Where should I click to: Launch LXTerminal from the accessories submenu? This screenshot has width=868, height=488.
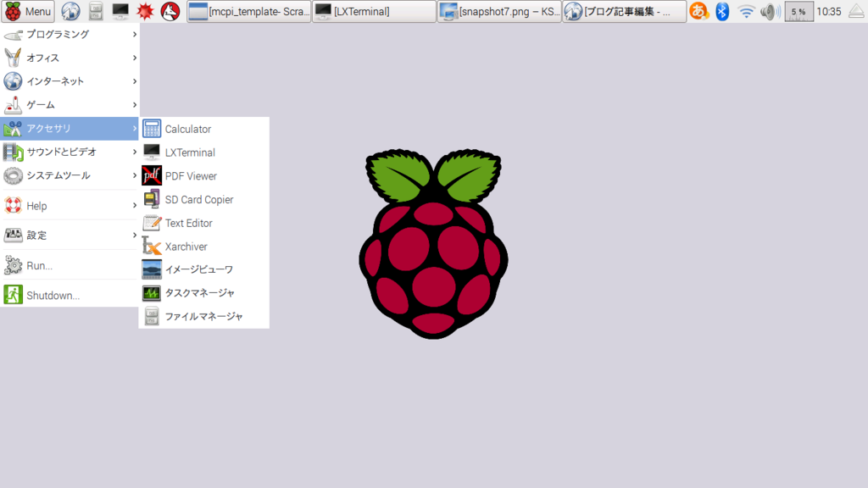(x=203, y=152)
